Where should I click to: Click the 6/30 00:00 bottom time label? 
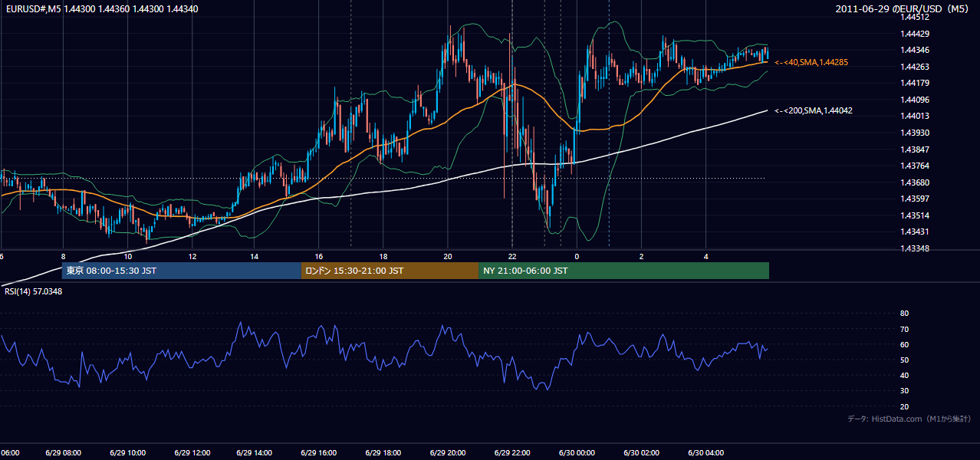576,453
